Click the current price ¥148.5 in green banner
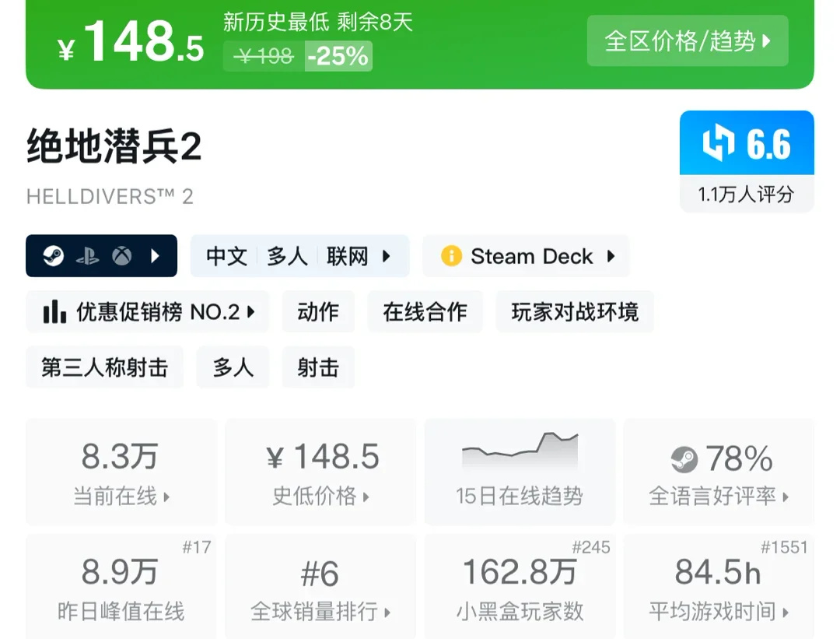The image size is (840, 639). pyautogui.click(x=131, y=41)
